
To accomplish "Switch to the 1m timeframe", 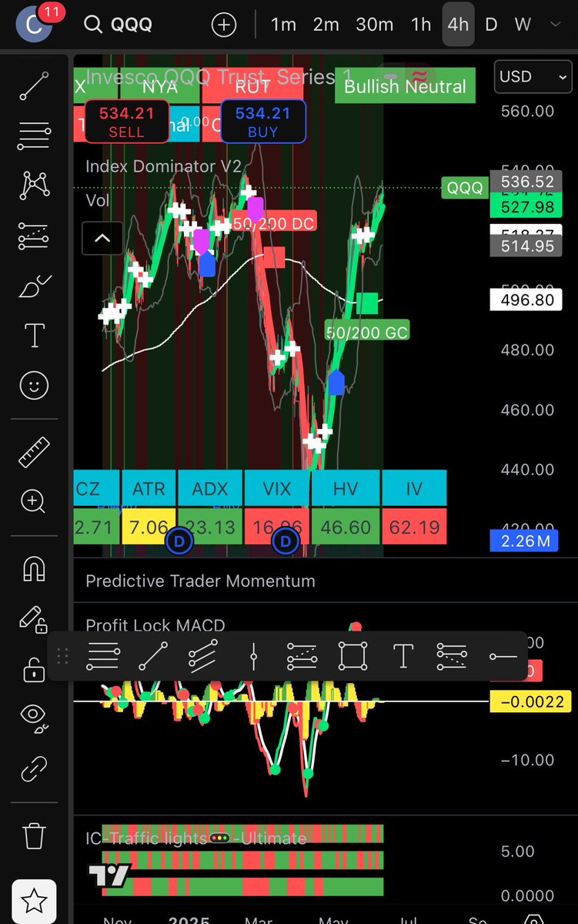I will tap(283, 25).
